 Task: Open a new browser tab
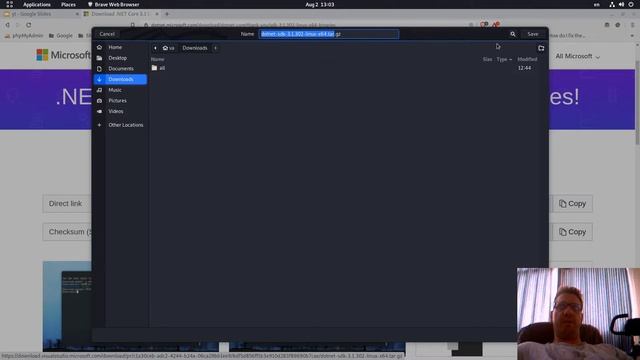click(167, 14)
